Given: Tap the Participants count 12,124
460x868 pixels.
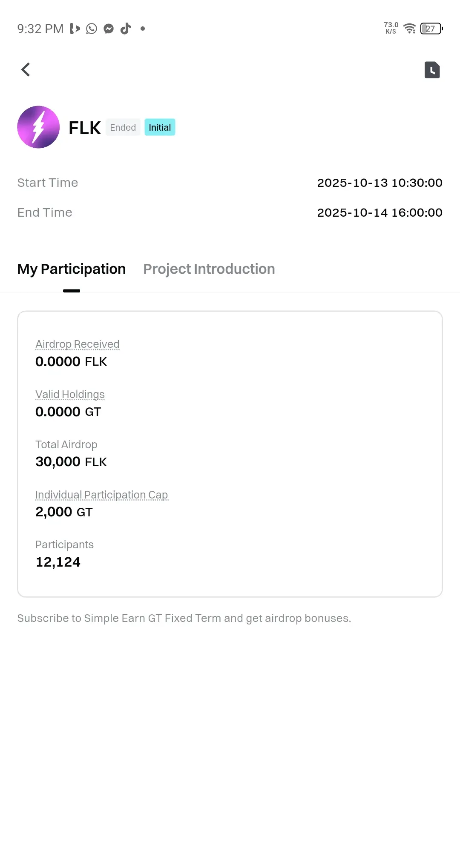Looking at the screenshot, I should tap(58, 562).
